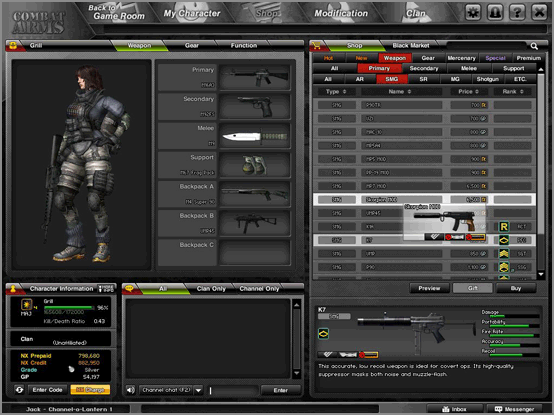This screenshot has width=554, height=415.
Task: Toggle the chat speaker sound icon
Action: coord(130,390)
